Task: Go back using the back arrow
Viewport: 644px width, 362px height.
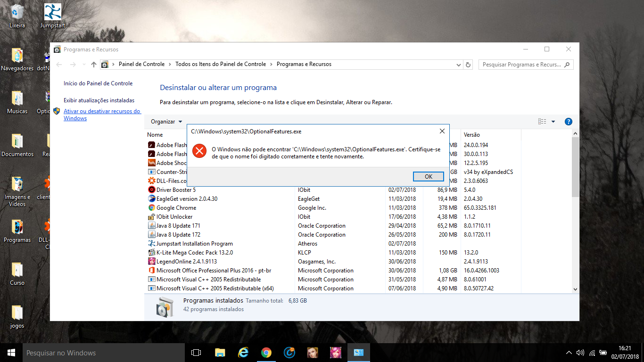Action: click(x=59, y=65)
